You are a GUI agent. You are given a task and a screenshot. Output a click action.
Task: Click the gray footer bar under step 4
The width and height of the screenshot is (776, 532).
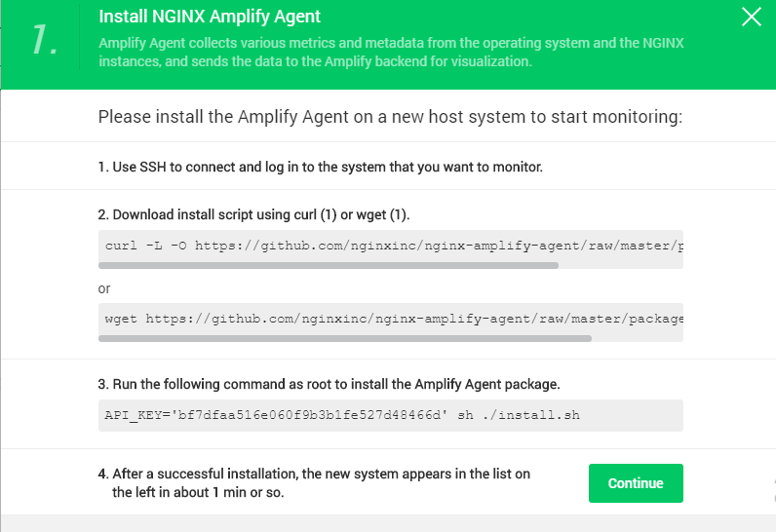click(x=388, y=523)
